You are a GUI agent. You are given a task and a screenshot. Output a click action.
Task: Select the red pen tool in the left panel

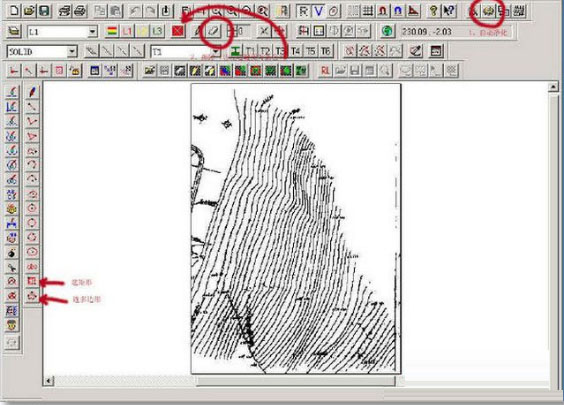click(32, 92)
